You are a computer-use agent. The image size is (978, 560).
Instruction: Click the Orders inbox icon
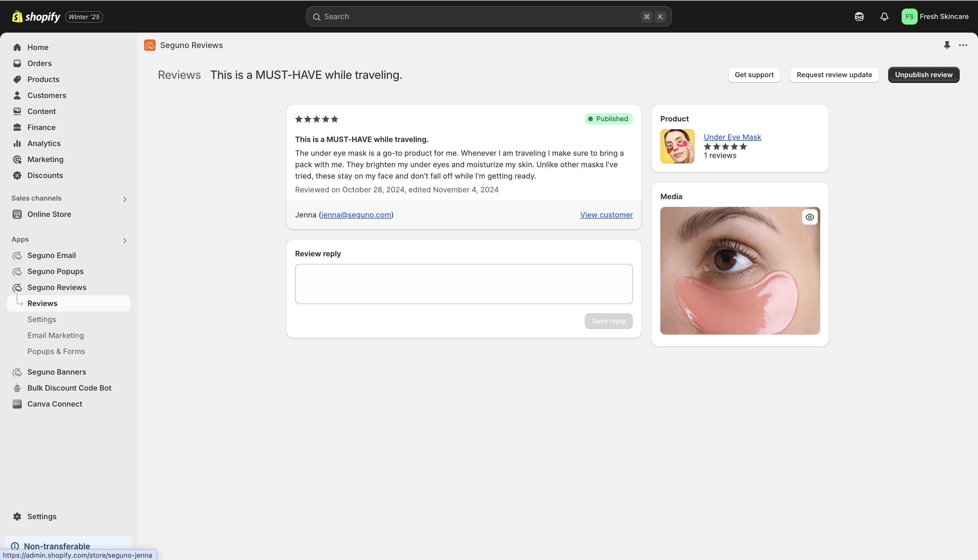coord(17,63)
